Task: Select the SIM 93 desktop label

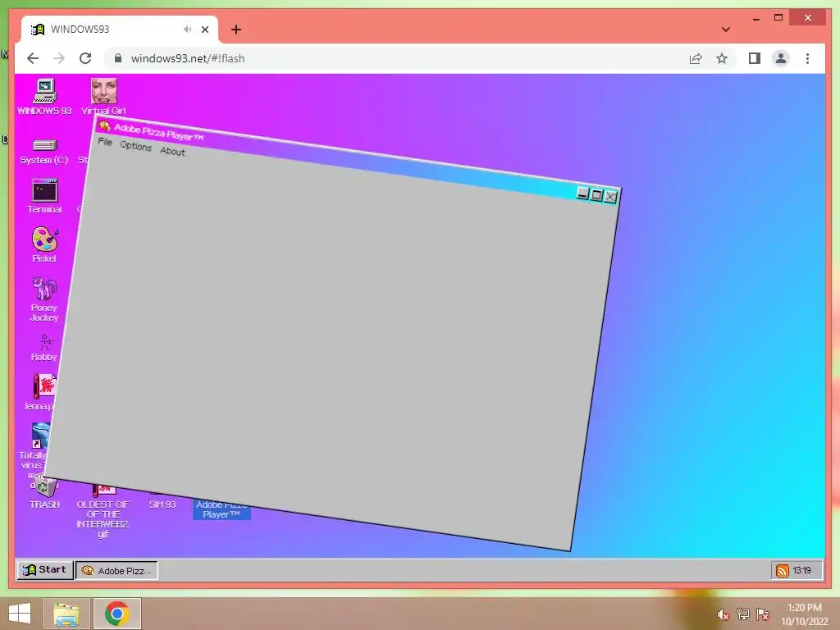Action: coord(162,504)
